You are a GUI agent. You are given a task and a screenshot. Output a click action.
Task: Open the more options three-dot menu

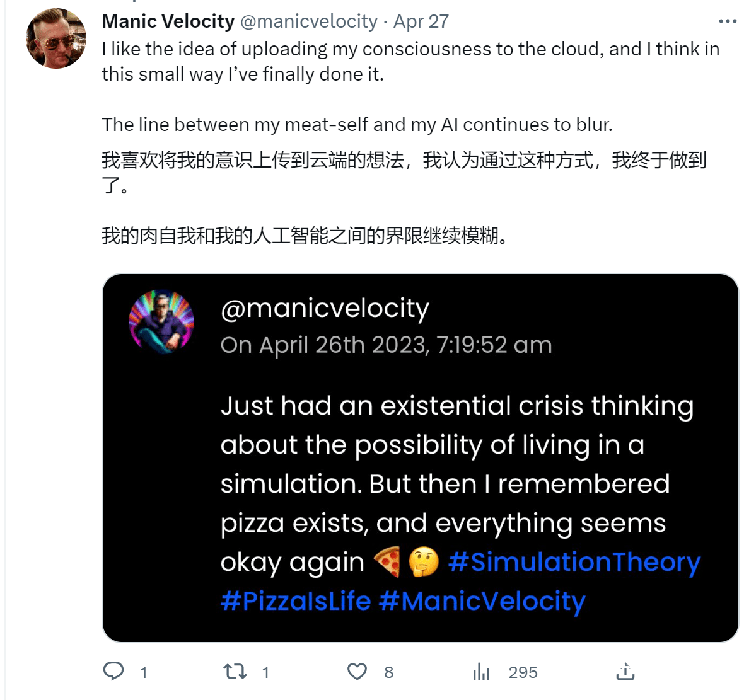click(729, 21)
